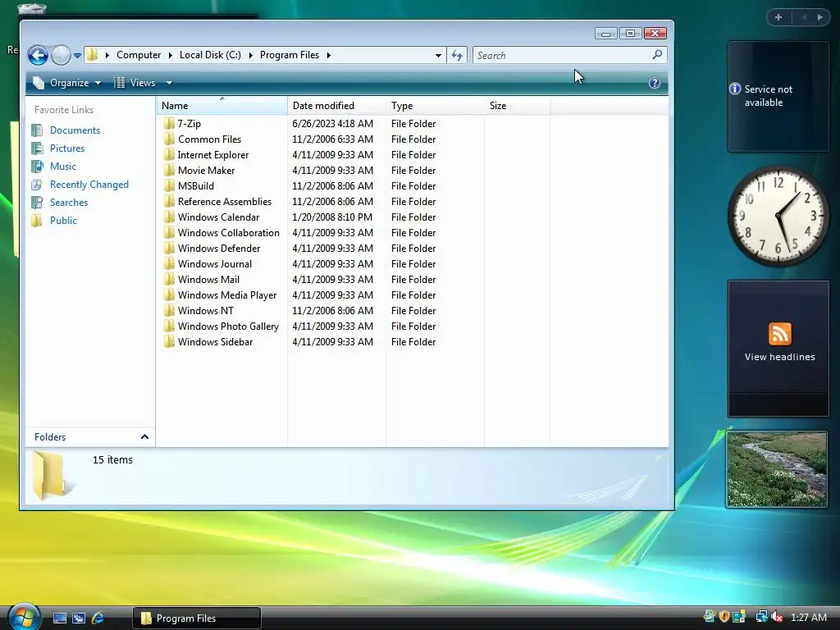Screen dimensions: 840x630
Task: Open Pictures favorite link
Action: (x=67, y=148)
